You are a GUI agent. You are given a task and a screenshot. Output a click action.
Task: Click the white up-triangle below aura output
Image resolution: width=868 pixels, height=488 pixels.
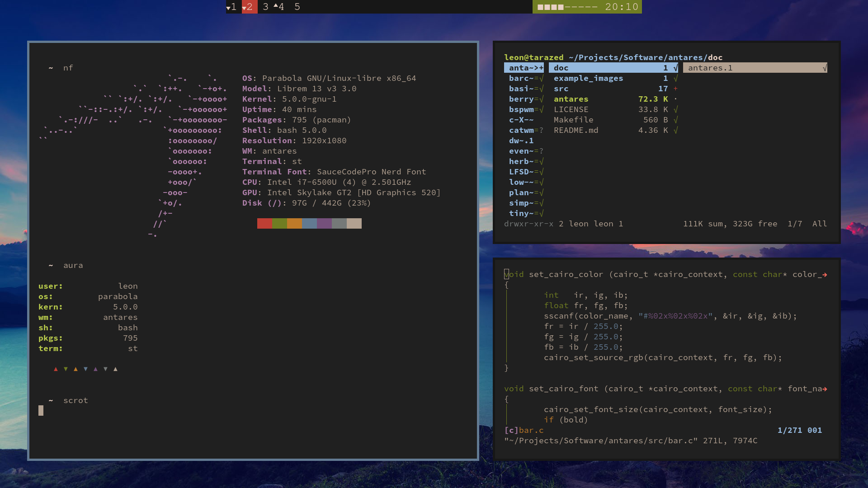(x=115, y=369)
